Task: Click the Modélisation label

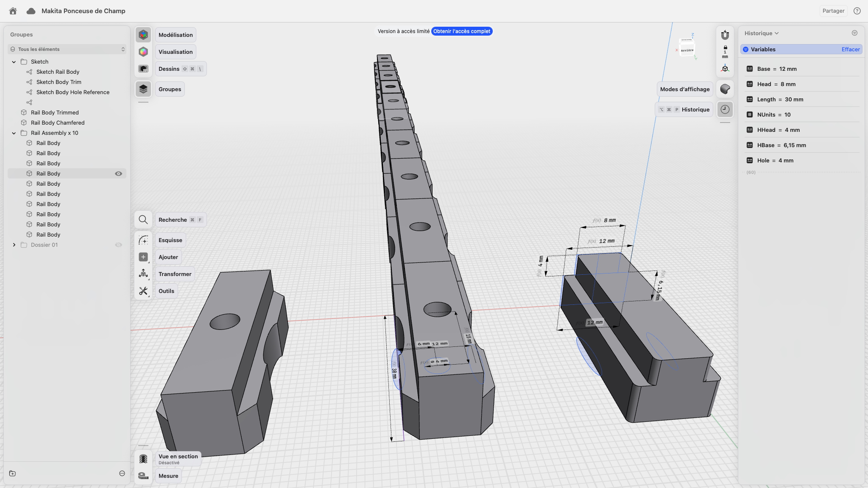Action: tap(176, 35)
